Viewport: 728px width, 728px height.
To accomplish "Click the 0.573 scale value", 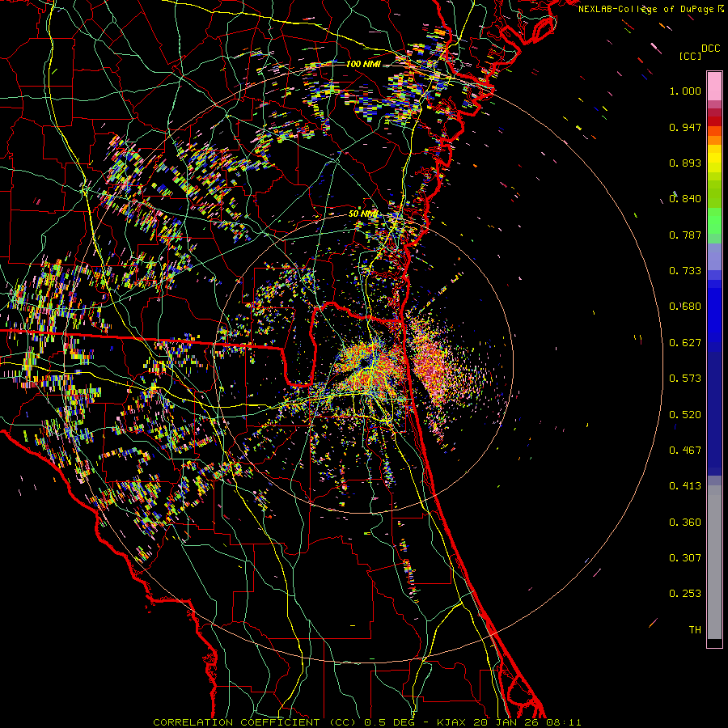I will (685, 379).
